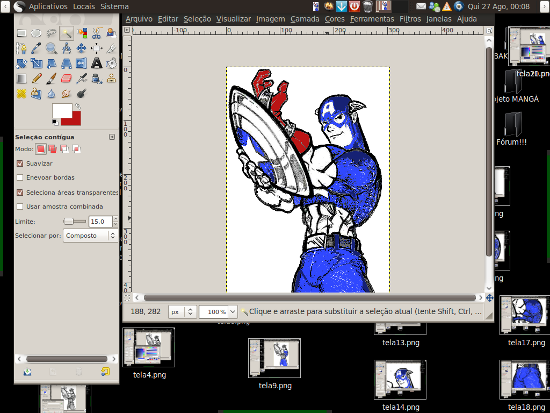Select the Free Select lasso tool
The width and height of the screenshot is (550, 413).
[52, 33]
